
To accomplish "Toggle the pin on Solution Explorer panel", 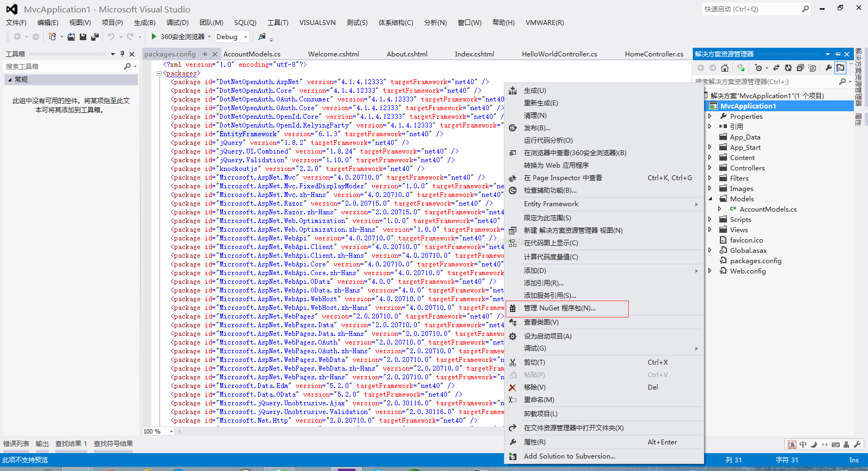I will pyautogui.click(x=838, y=54).
